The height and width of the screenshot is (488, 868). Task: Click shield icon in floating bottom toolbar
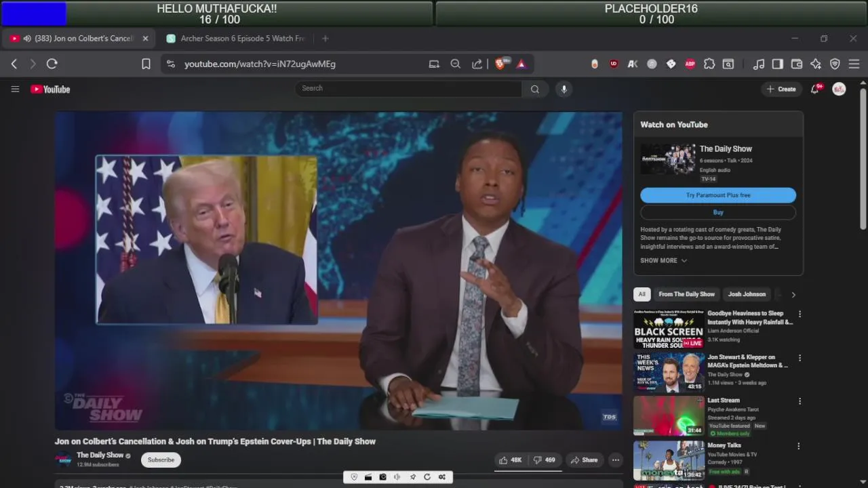click(x=354, y=477)
